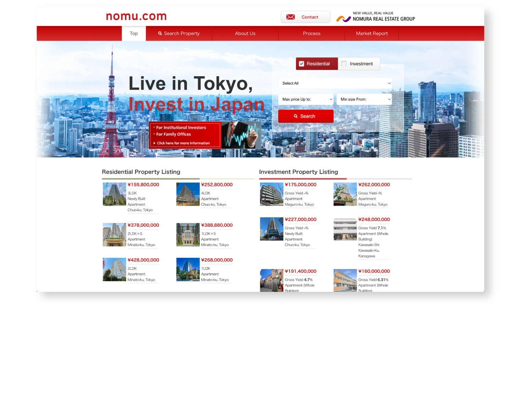This screenshot has height=411, width=532.
Task: Click the Nomura Real Estate Group logo
Action: click(376, 17)
